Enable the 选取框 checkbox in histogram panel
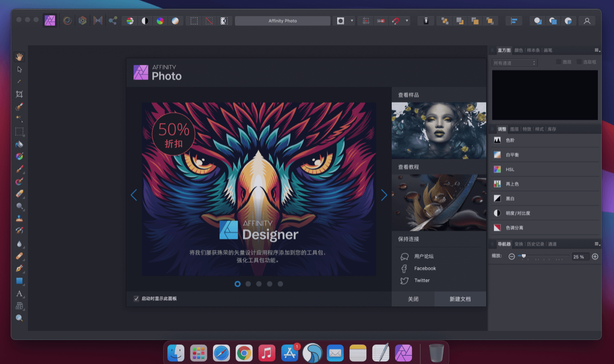The height and width of the screenshot is (364, 614). coord(580,61)
